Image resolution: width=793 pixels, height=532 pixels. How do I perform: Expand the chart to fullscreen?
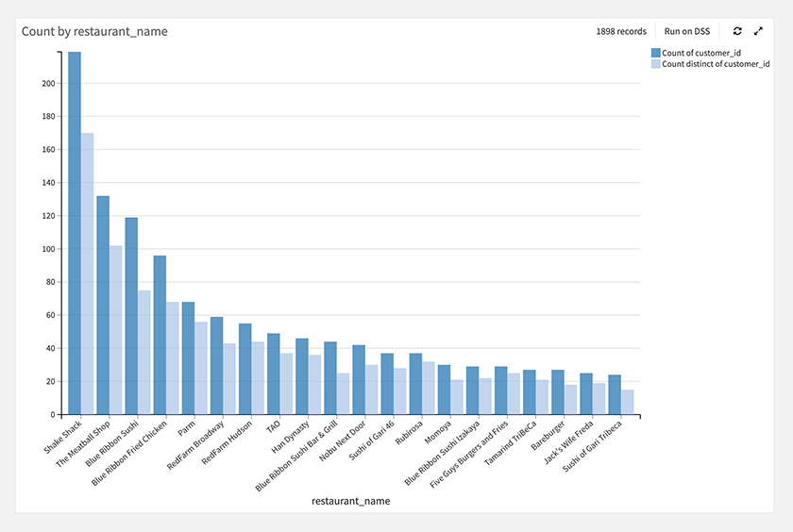click(x=758, y=31)
